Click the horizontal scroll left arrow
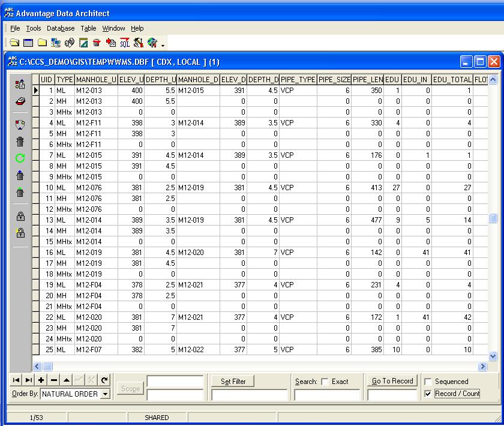This screenshot has width=504, height=426. (37, 366)
